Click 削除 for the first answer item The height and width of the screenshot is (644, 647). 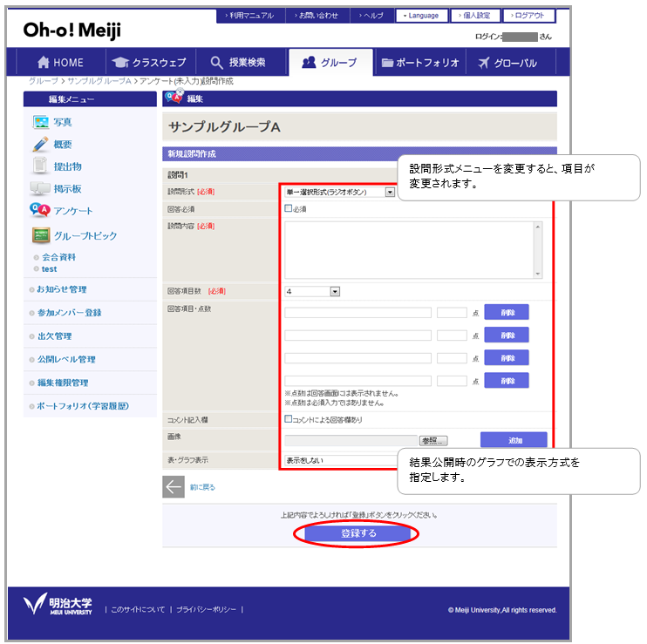pos(507,312)
